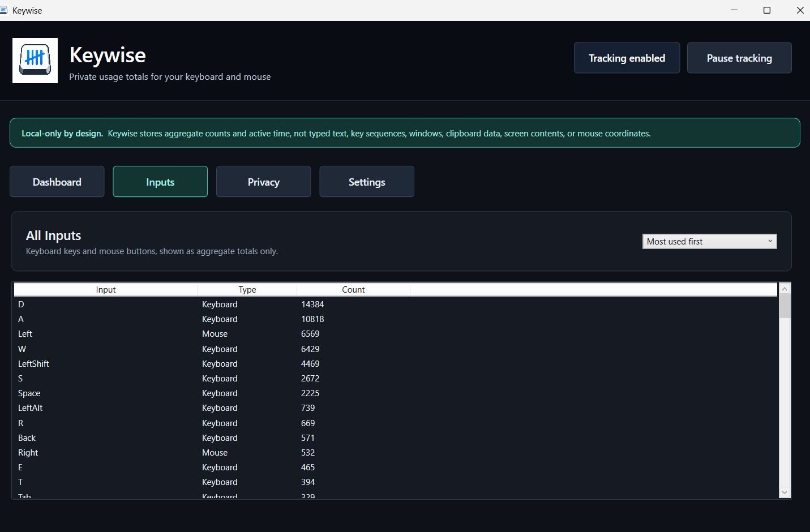Click the list scrollbar down arrow
The image size is (810, 532).
[x=785, y=492]
